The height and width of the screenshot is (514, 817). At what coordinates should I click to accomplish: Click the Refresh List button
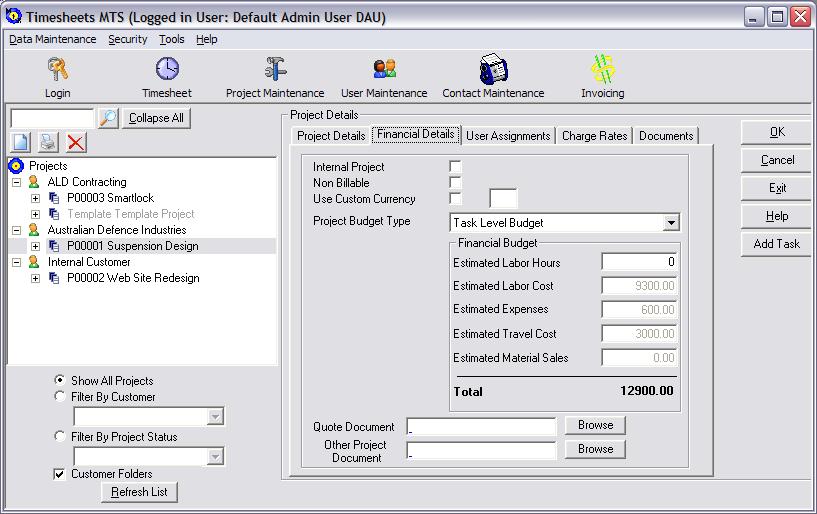tap(139, 492)
